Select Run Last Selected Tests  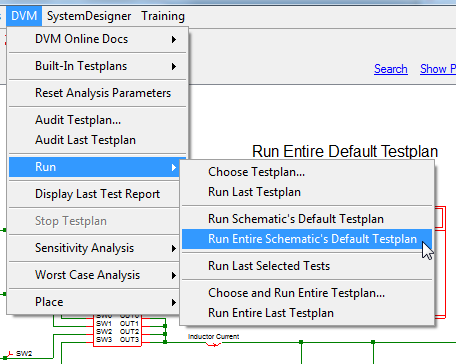pos(307,266)
